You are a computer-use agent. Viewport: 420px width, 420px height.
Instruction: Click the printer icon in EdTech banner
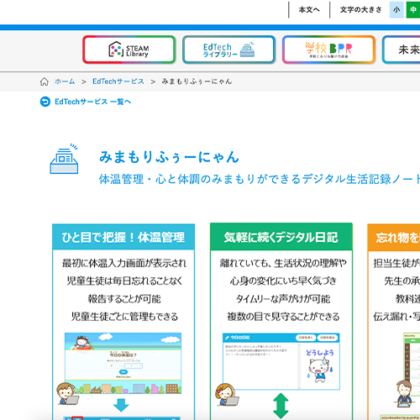click(247, 49)
